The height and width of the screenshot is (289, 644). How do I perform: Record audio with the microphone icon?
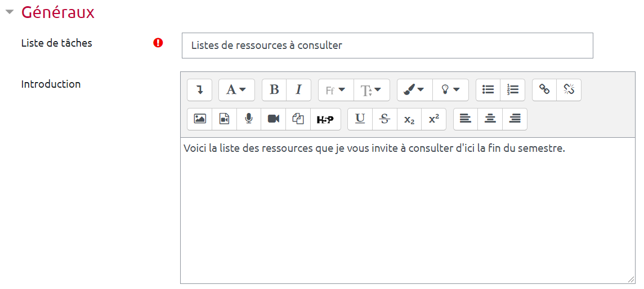pos(249,119)
